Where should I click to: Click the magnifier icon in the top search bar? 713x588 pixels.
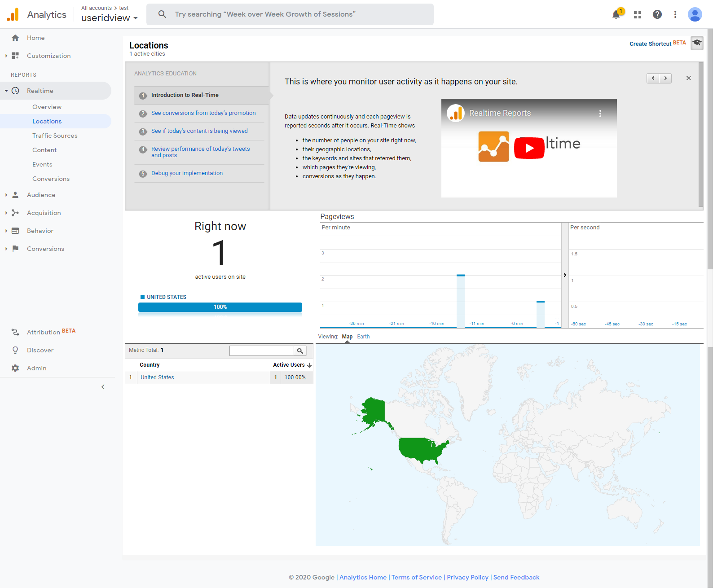click(x=162, y=14)
